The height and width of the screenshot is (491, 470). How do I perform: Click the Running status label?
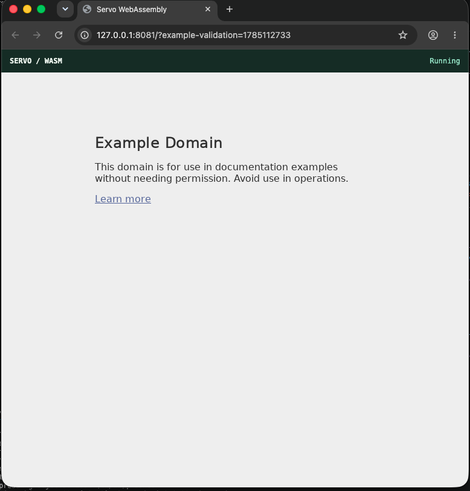point(445,61)
